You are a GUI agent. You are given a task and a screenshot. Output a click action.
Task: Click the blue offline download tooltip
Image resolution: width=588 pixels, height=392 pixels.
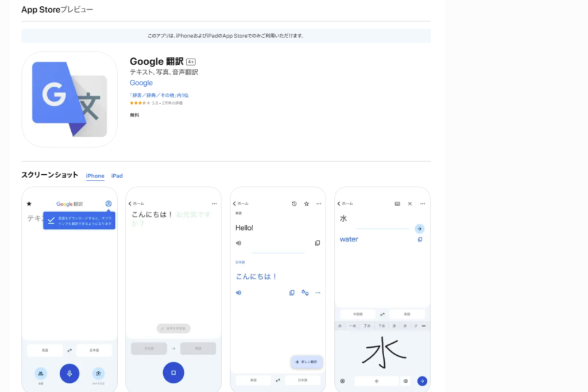tap(79, 221)
